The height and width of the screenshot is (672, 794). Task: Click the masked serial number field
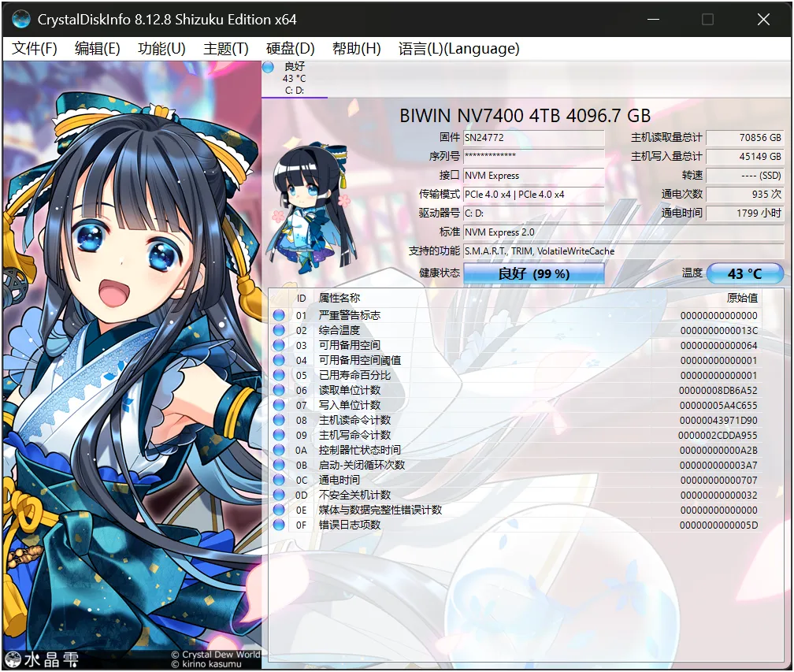[x=534, y=157]
